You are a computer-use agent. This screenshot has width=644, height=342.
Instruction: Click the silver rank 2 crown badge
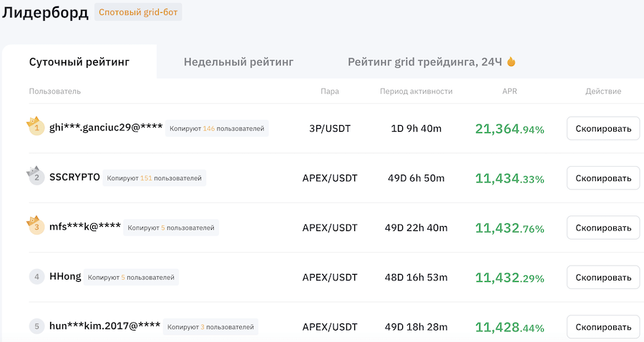pos(35,176)
